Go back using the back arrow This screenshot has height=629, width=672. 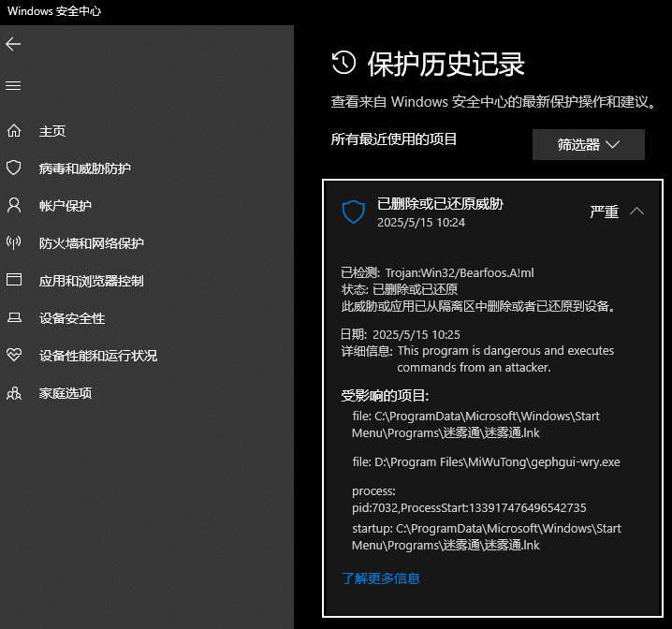coord(13,44)
